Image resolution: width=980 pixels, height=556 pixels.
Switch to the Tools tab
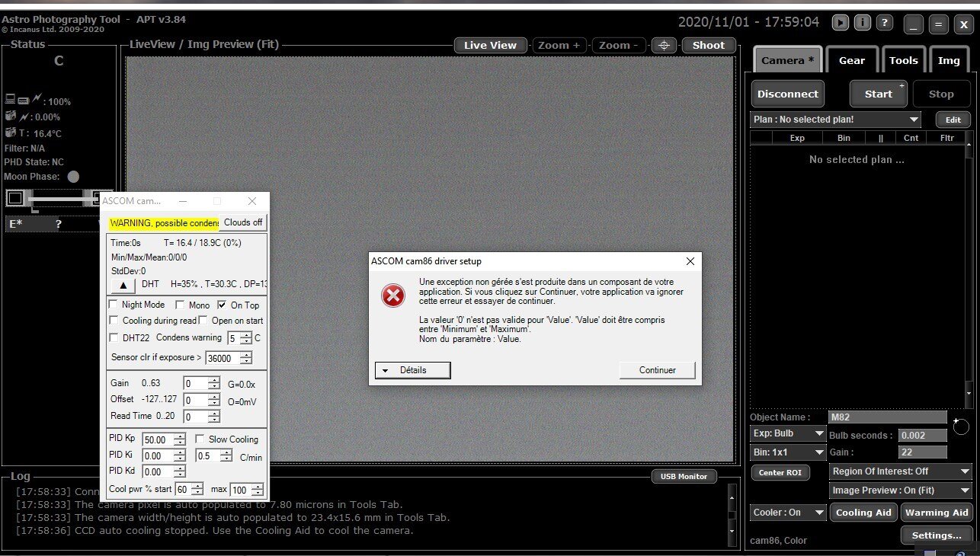coord(903,60)
